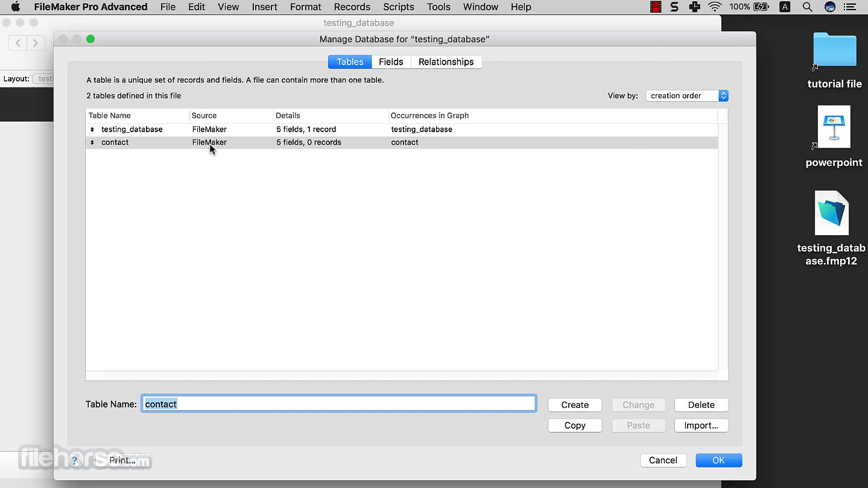Select the testing_database.fmp12 file icon
The width and height of the screenshot is (868, 488).
[x=831, y=213]
